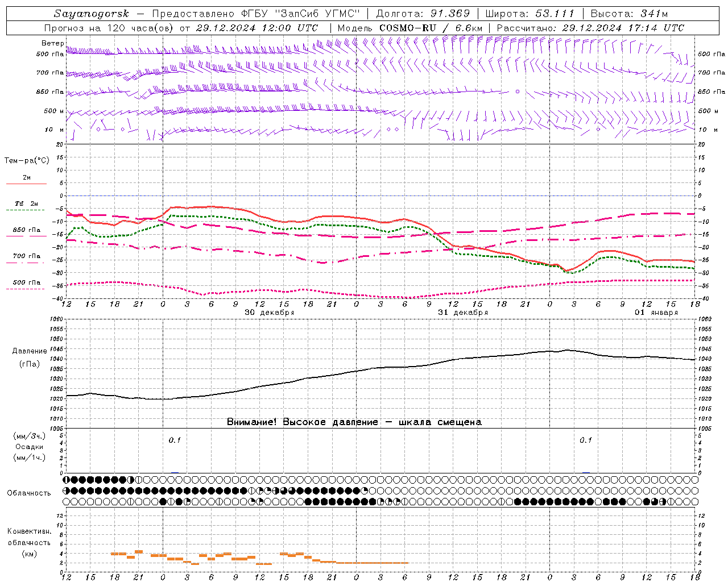
Task: Click the 'Осадки' precipitation label
Action: [x=30, y=447]
